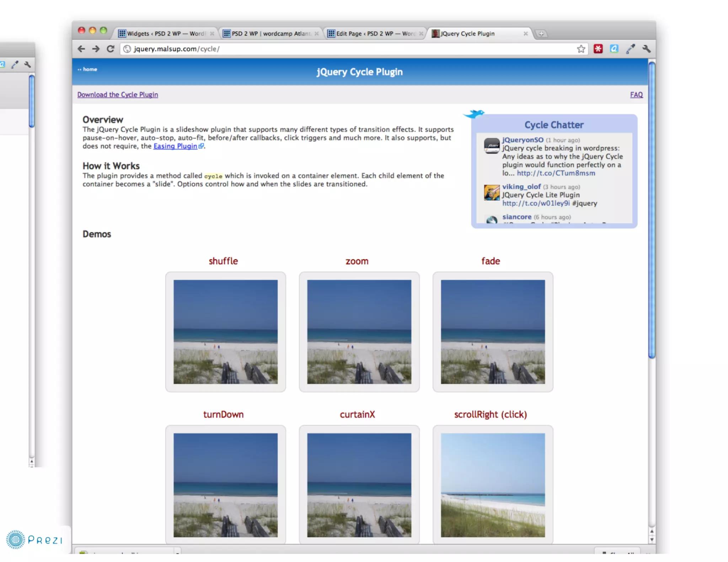Open the wrench settings menu in front window
Screen dimensions: 728x562
pos(646,49)
